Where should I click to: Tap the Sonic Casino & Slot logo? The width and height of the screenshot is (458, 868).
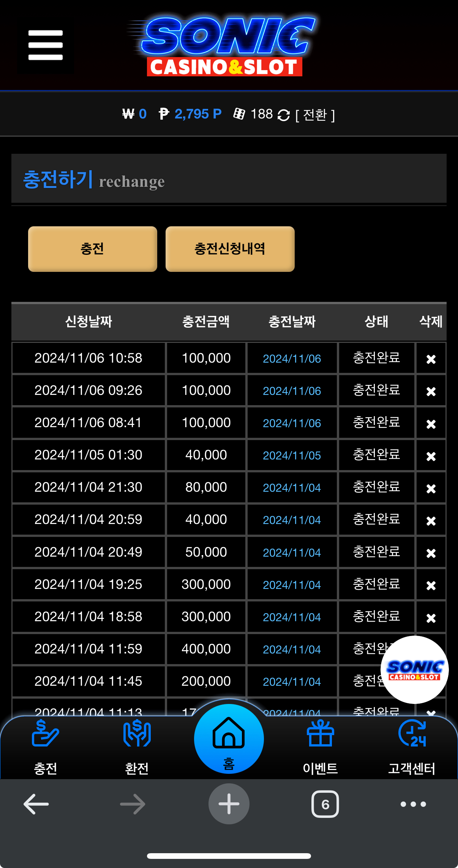pos(223,46)
